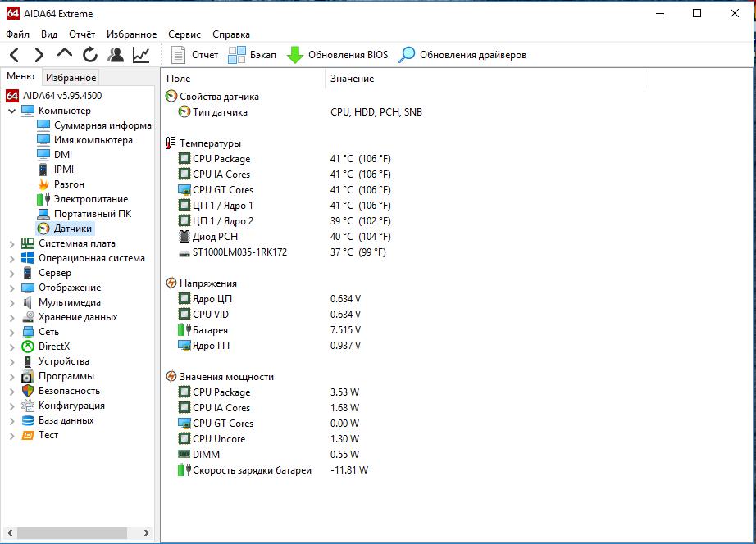The image size is (756, 544).
Task: Open the user silhouette icon in the toolbar
Action: point(116,55)
